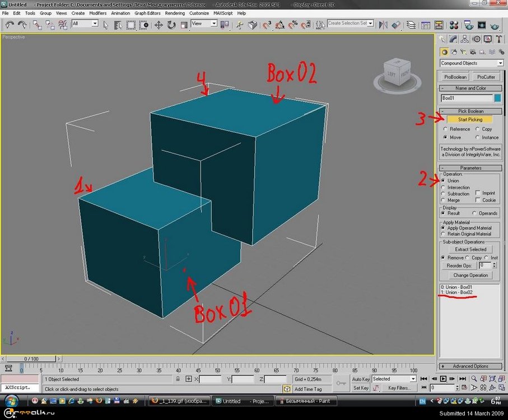Open the Modify command panel tab

coord(454,39)
